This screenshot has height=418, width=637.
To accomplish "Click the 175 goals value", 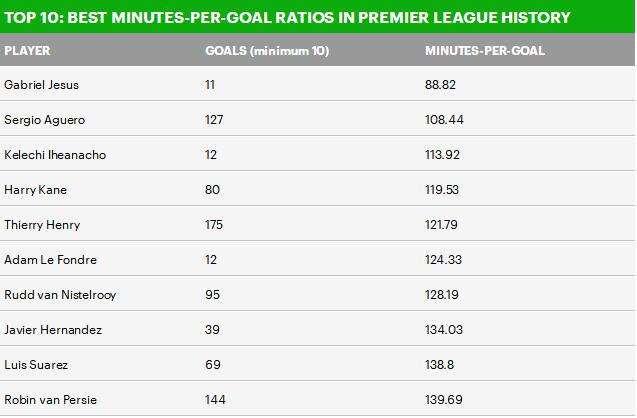I will tap(215, 225).
